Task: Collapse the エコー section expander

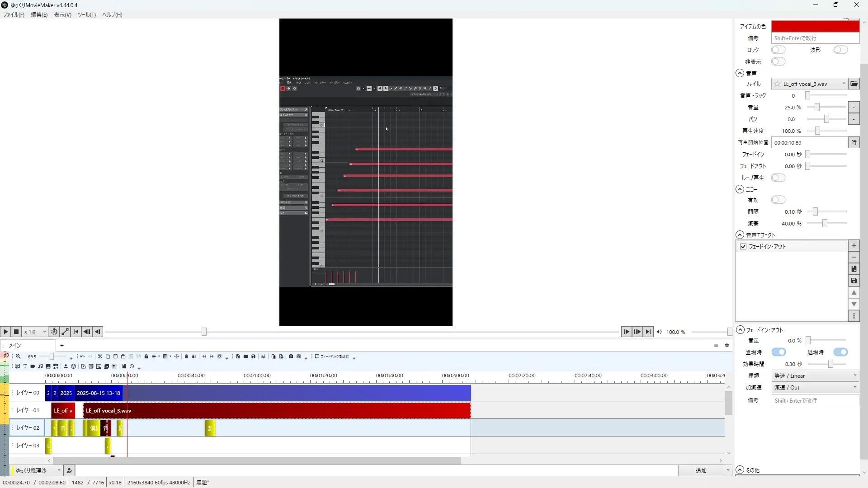Action: tap(740, 189)
